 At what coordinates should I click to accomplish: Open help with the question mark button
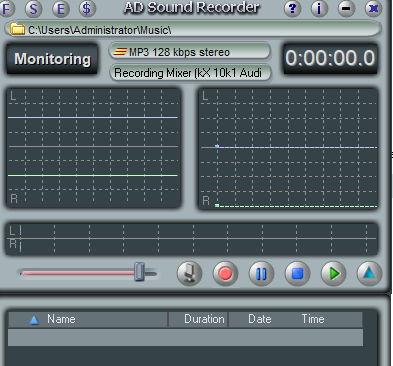click(x=292, y=8)
